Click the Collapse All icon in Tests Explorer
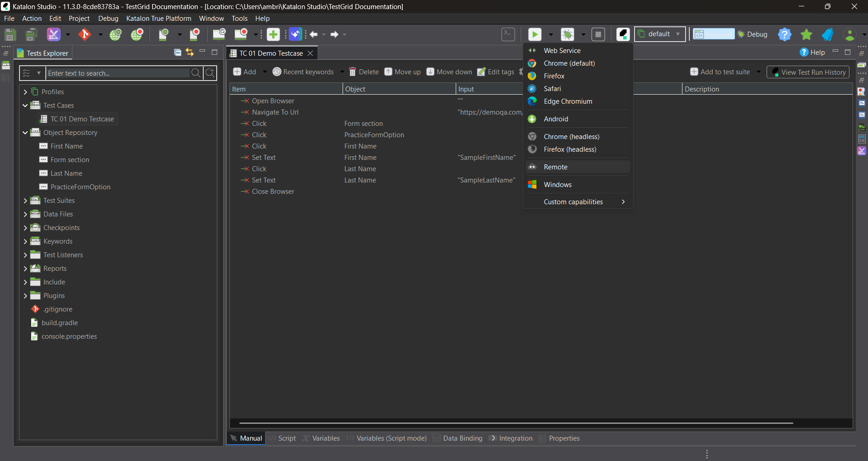 point(178,53)
